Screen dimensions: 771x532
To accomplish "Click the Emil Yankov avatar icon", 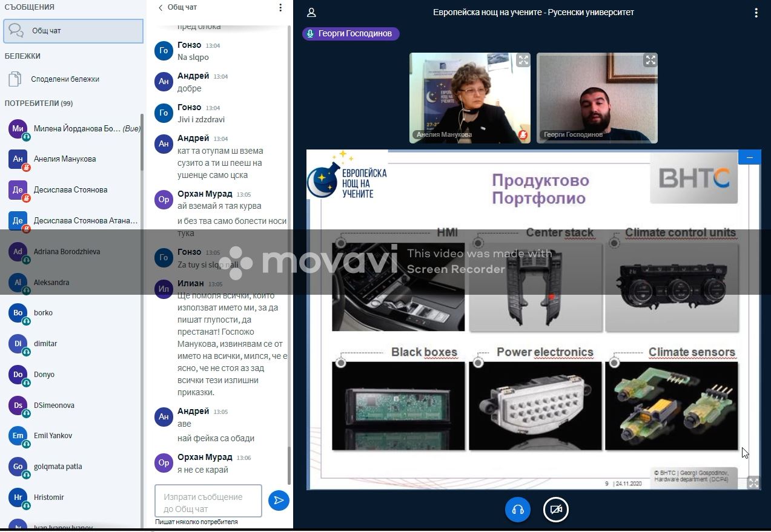I will coord(18,436).
